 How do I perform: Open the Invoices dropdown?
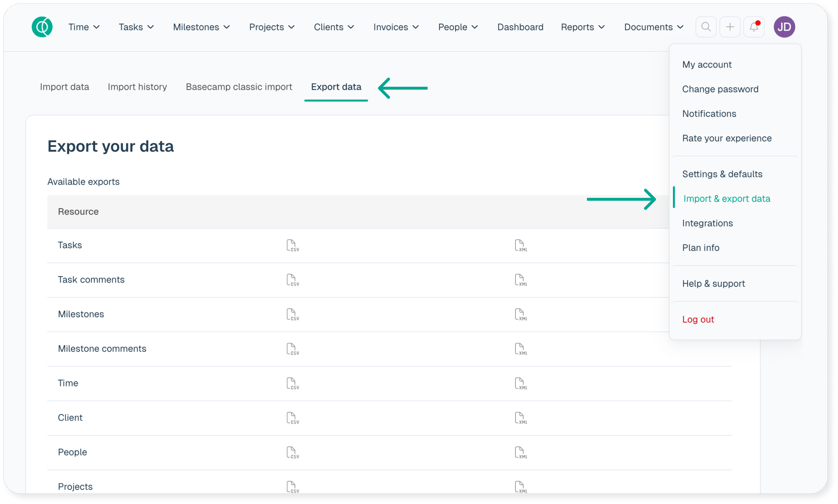pyautogui.click(x=396, y=27)
